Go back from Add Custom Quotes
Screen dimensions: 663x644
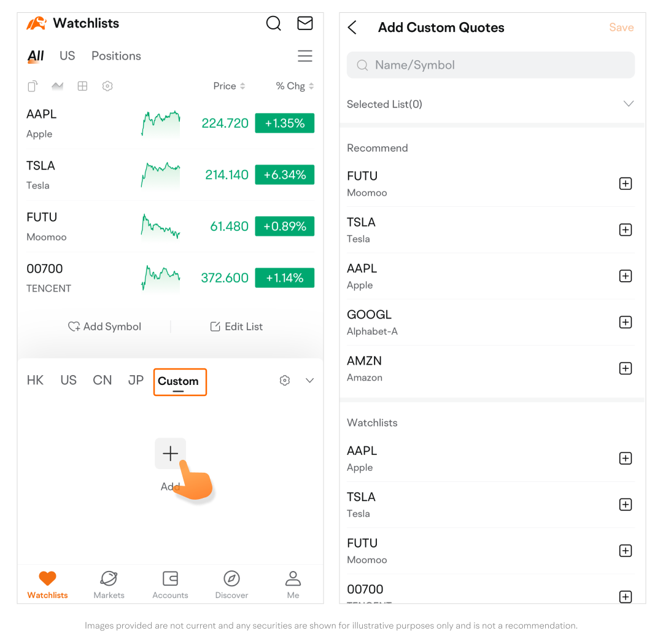coord(352,28)
